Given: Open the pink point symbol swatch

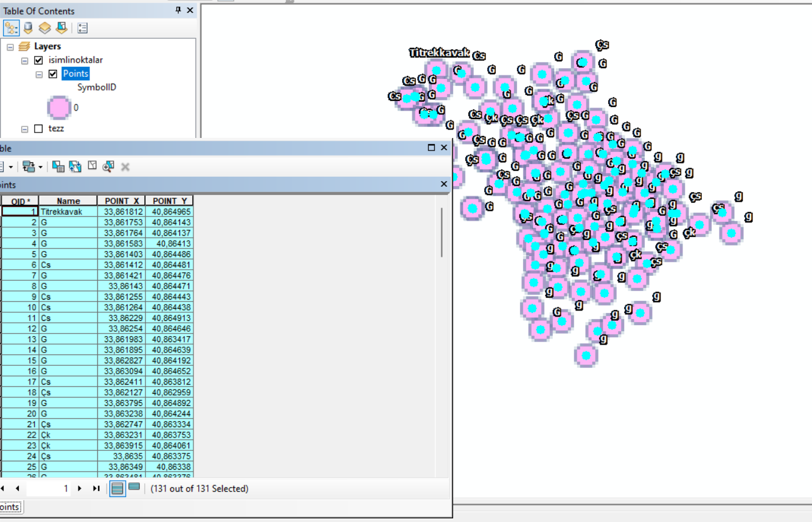Looking at the screenshot, I should [59, 108].
